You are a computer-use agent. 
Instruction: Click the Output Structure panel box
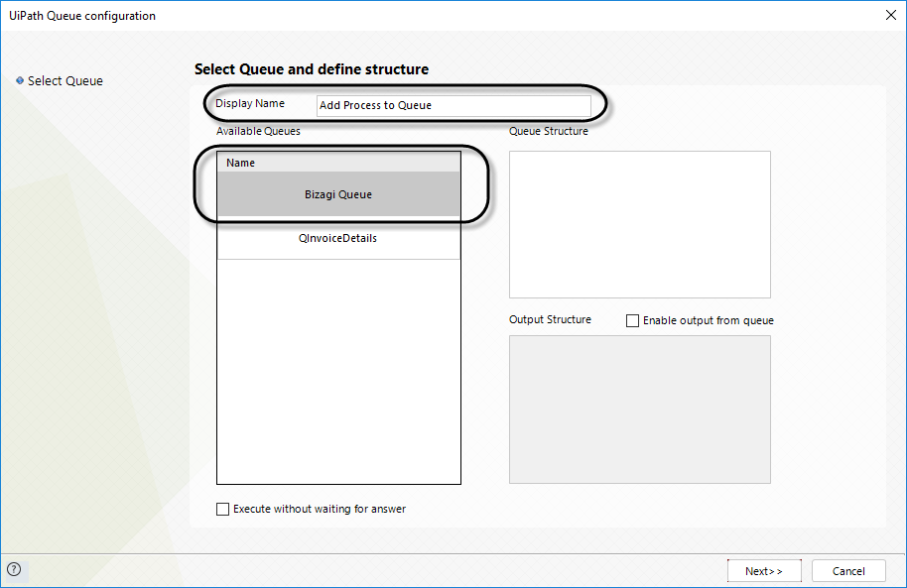(640, 410)
